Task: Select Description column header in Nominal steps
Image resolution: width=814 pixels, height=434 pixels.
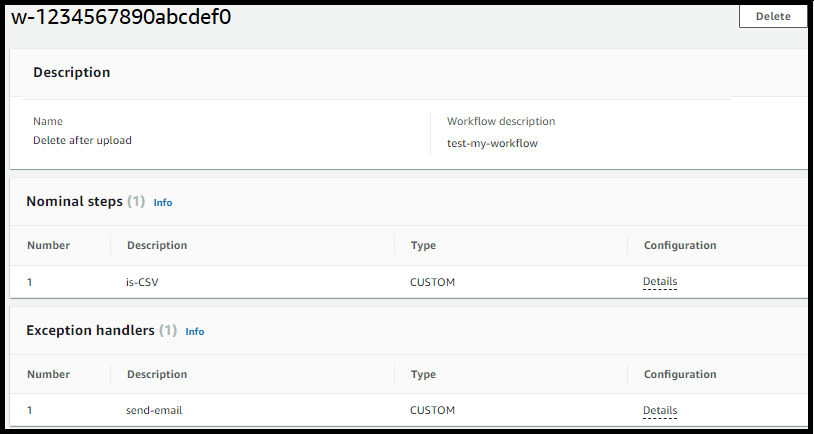Action: (156, 245)
